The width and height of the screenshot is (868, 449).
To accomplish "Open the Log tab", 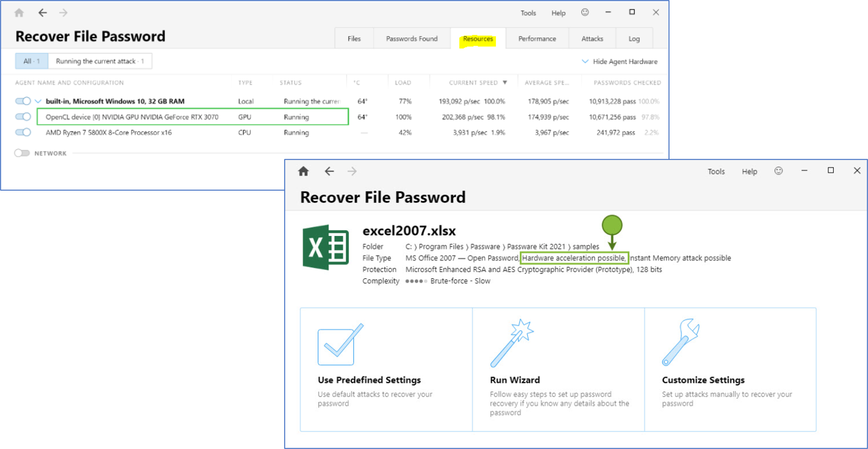I will click(634, 39).
